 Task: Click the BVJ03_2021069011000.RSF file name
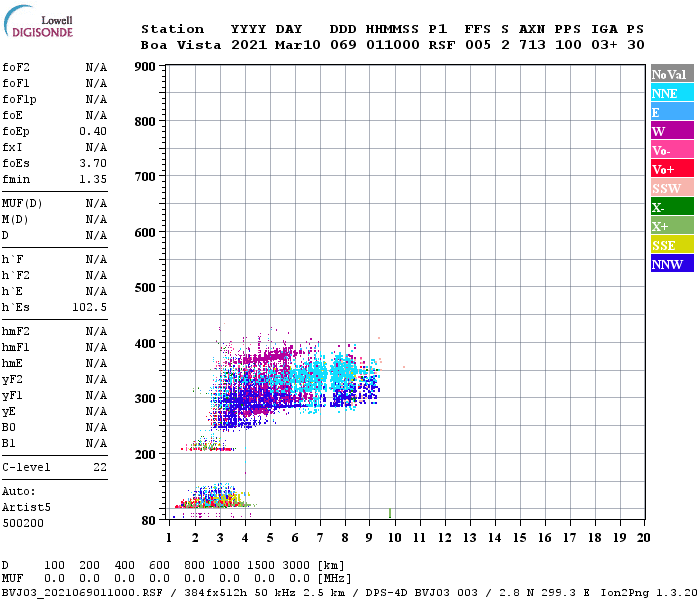pos(82,593)
